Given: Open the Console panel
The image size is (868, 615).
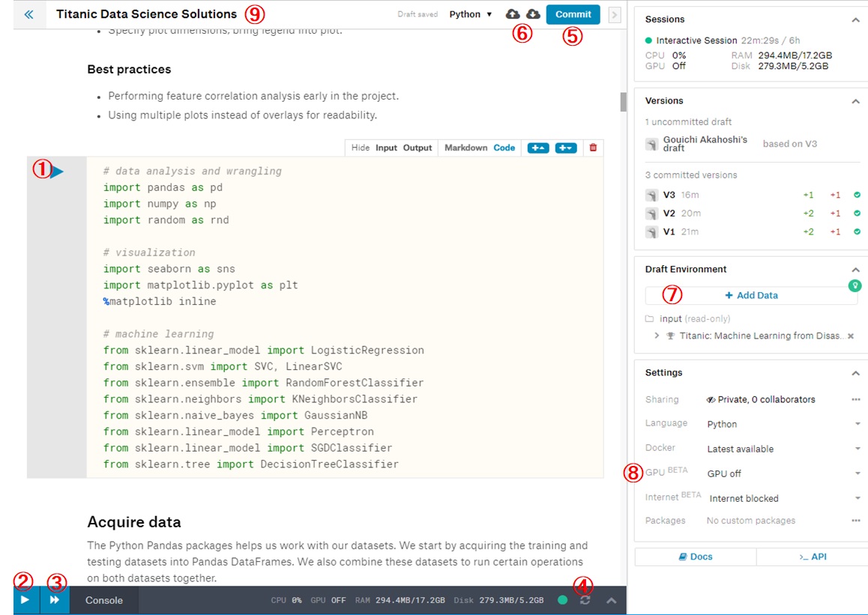Looking at the screenshot, I should tap(104, 599).
